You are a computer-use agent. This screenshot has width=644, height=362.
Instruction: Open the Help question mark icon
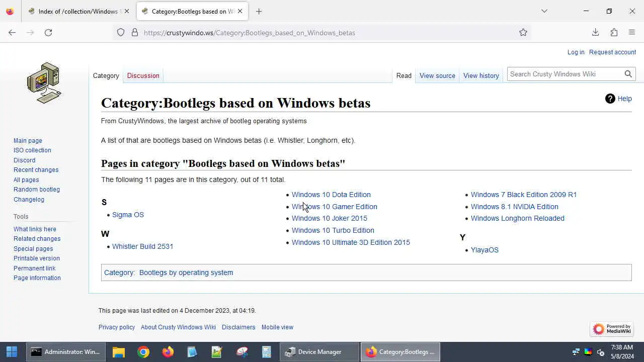[x=610, y=99]
